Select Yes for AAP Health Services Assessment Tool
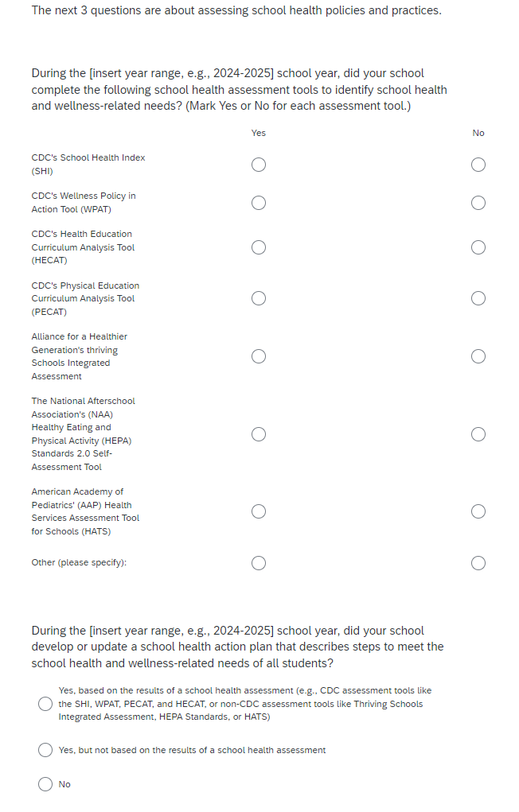This screenshot has height=812, width=519. pyautogui.click(x=259, y=511)
